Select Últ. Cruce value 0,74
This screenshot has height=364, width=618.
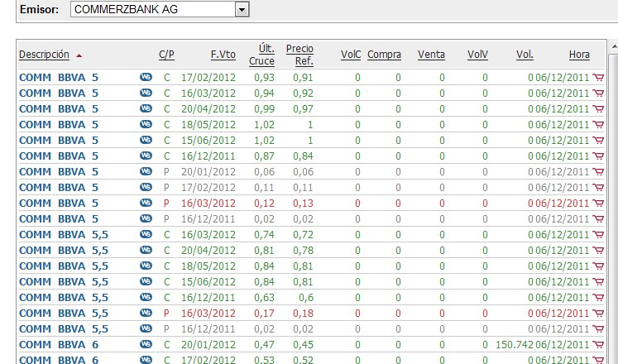(x=264, y=235)
